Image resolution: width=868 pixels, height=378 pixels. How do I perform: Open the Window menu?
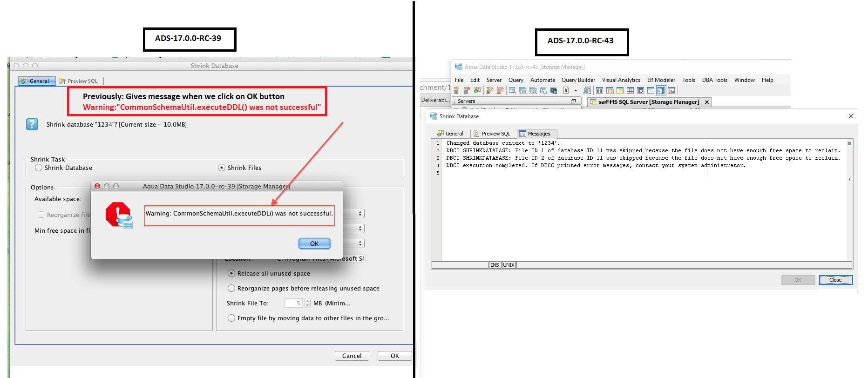[745, 80]
